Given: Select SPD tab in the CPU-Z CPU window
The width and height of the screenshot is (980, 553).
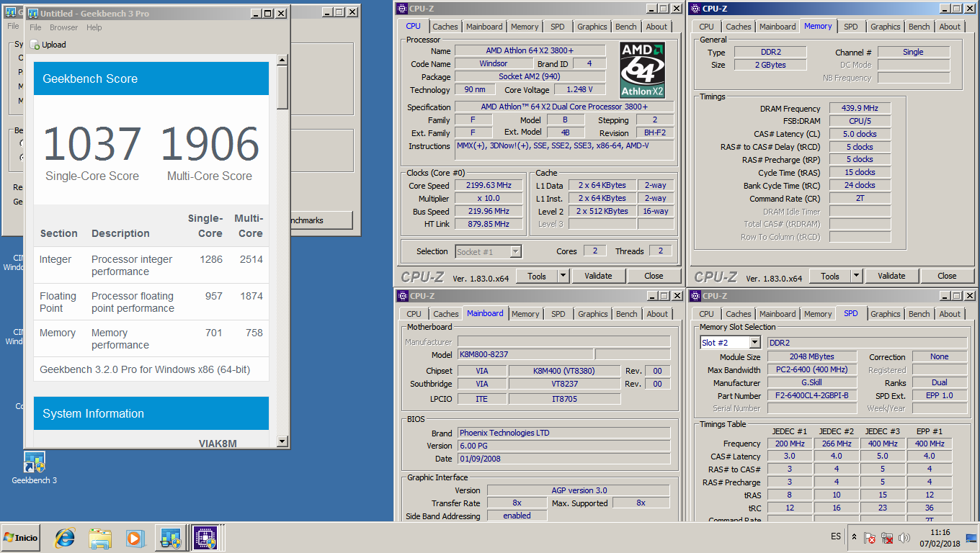Looking at the screenshot, I should tap(558, 27).
